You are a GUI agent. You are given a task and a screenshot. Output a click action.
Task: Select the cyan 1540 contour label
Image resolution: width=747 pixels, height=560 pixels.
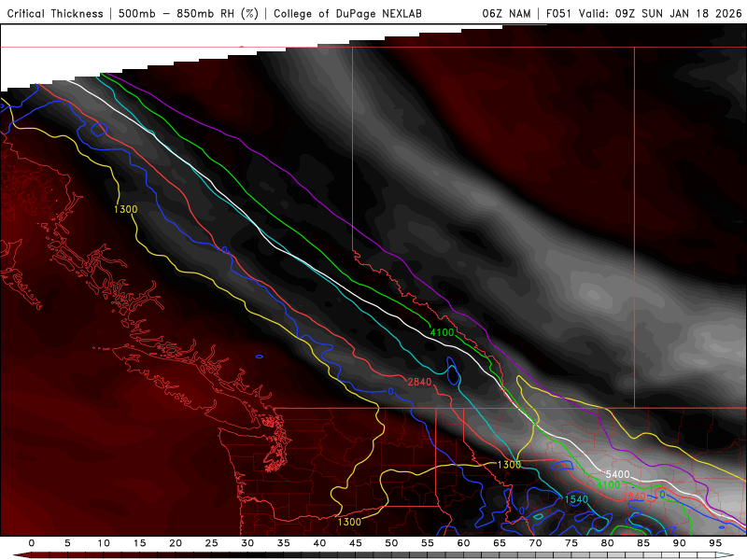point(576,499)
